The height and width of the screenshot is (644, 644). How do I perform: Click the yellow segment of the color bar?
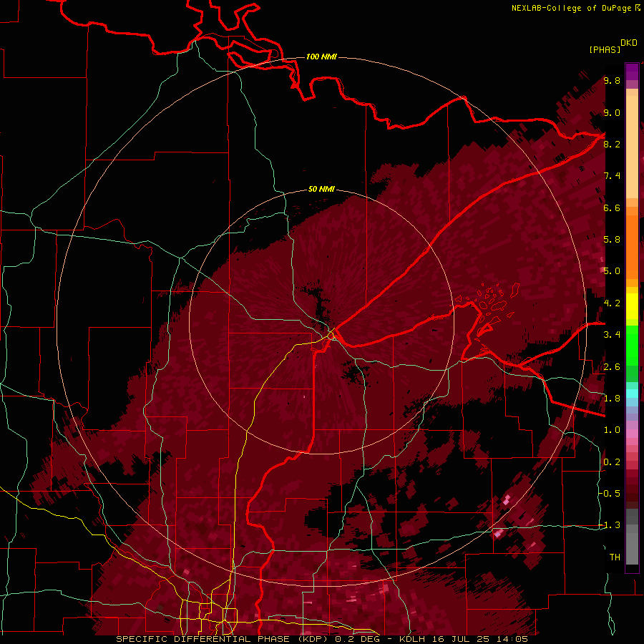tap(632, 306)
